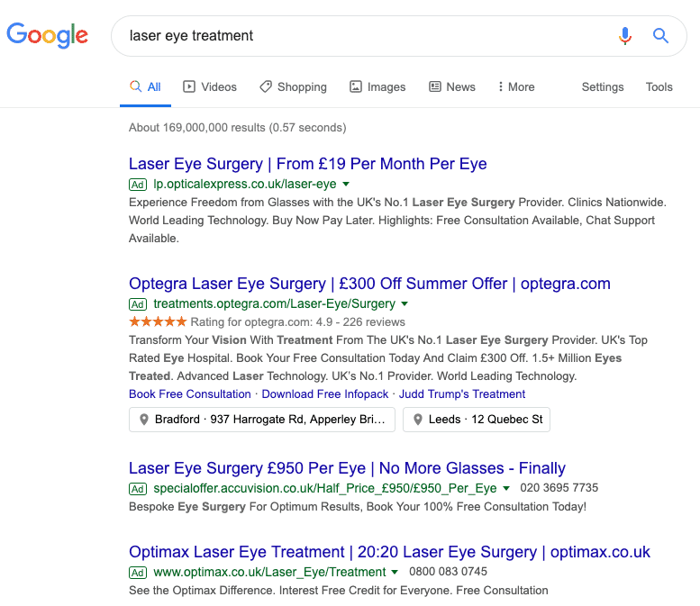Open the Optegra Laser Eye Surgery ad title
The width and height of the screenshot is (700, 606).
369,284
